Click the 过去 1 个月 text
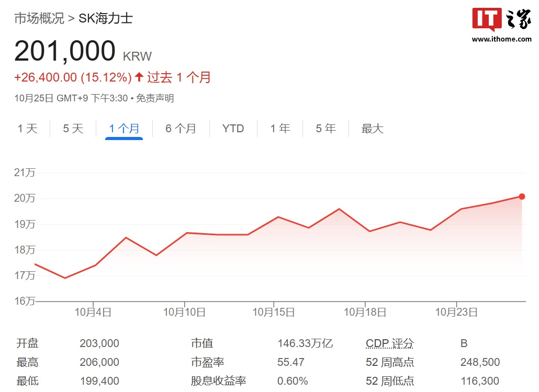The width and height of the screenshot is (539, 392). [x=179, y=77]
